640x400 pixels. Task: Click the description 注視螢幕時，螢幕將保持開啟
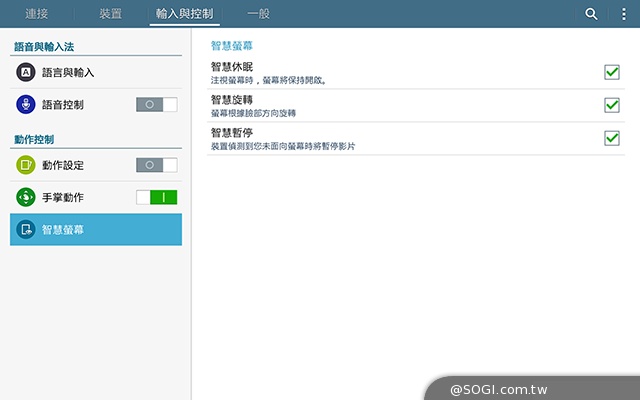click(269, 80)
